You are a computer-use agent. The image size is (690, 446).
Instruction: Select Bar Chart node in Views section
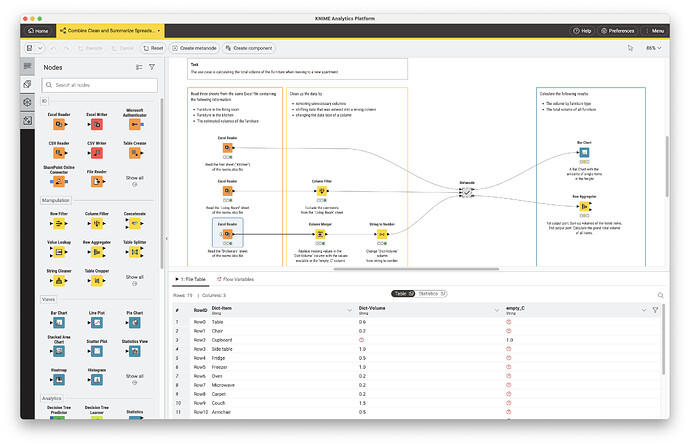tap(59, 323)
